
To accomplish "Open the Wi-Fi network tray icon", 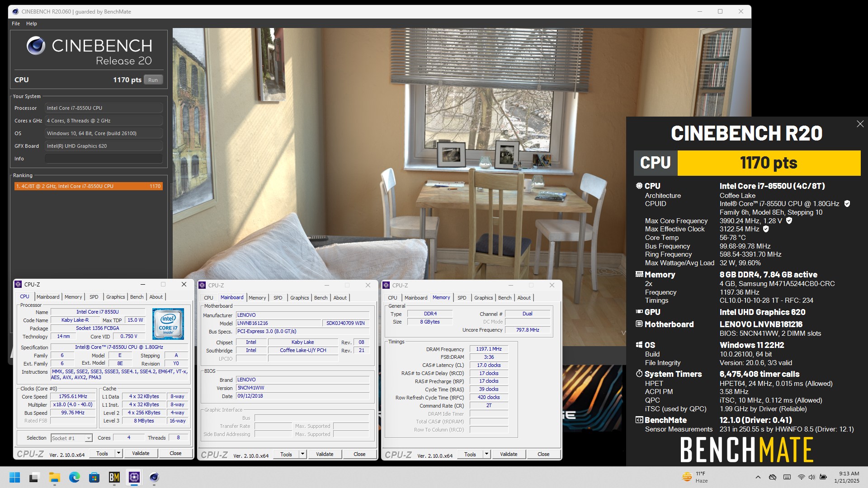I will pyautogui.click(x=801, y=477).
